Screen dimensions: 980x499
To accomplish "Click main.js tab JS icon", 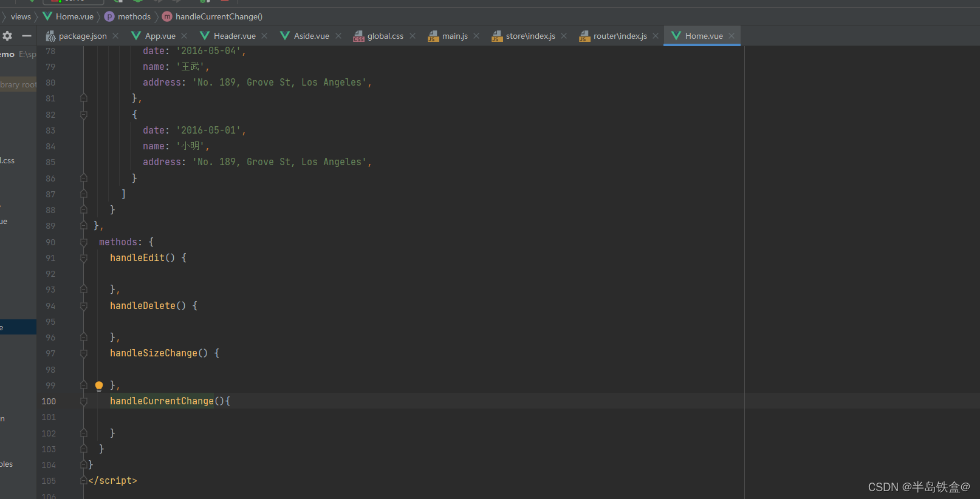I will 433,36.
